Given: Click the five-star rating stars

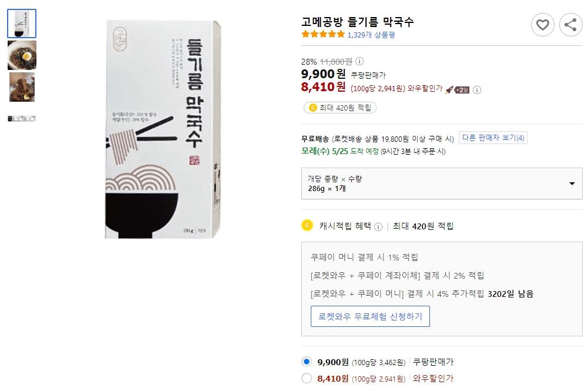Looking at the screenshot, I should (322, 35).
